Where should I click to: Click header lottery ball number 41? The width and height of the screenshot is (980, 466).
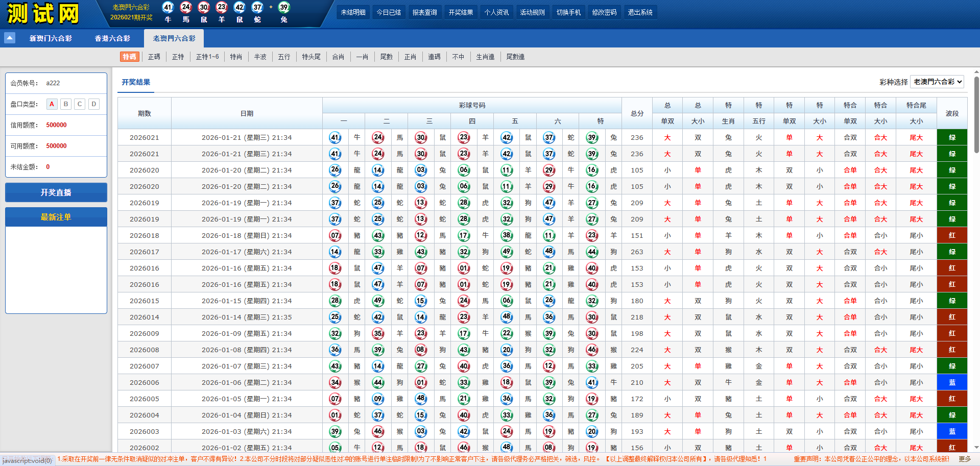pos(168,7)
